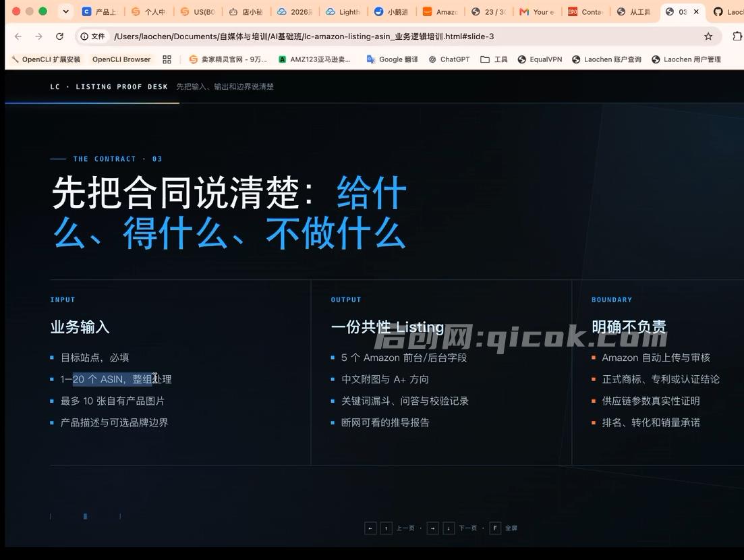
Task: Click the 全屏 label
Action: pyautogui.click(x=511, y=528)
